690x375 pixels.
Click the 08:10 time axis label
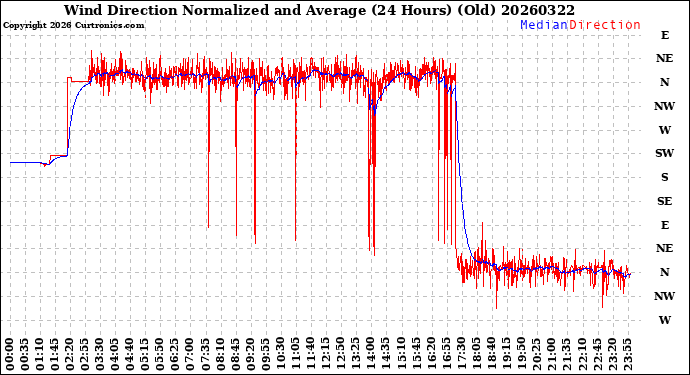tap(220, 355)
